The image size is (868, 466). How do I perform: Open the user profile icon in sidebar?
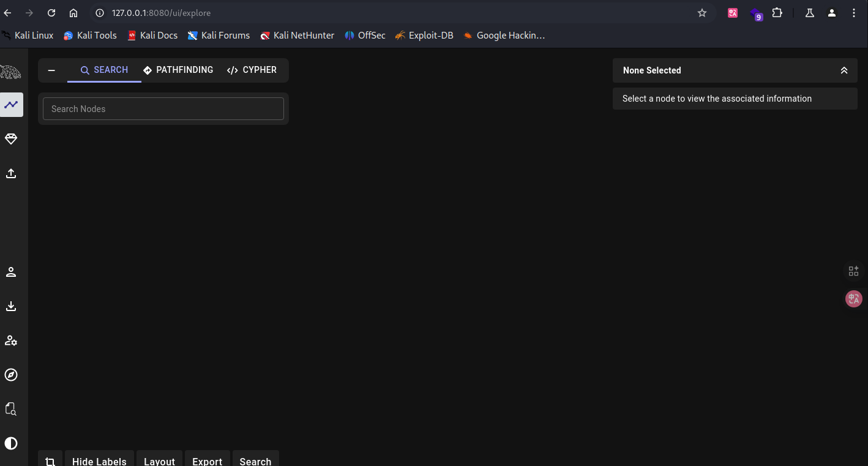pyautogui.click(x=11, y=272)
